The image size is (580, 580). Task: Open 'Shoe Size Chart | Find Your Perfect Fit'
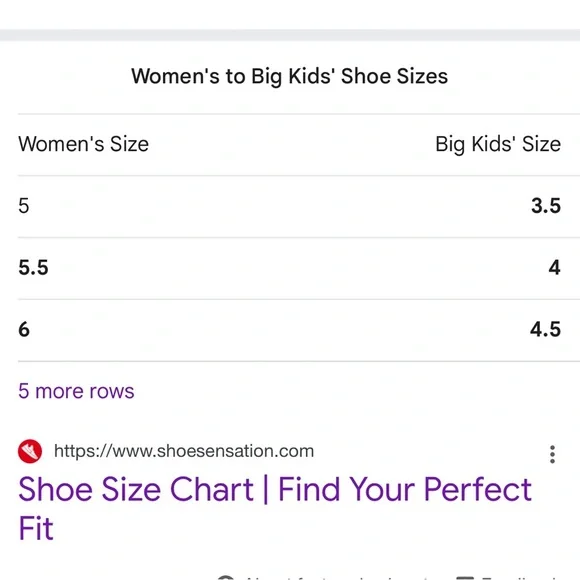(275, 508)
